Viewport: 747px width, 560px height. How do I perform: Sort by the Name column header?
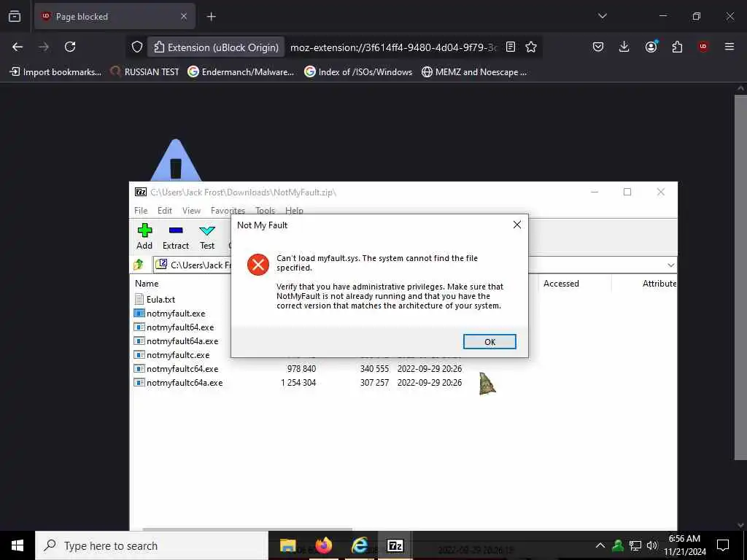pyautogui.click(x=147, y=284)
